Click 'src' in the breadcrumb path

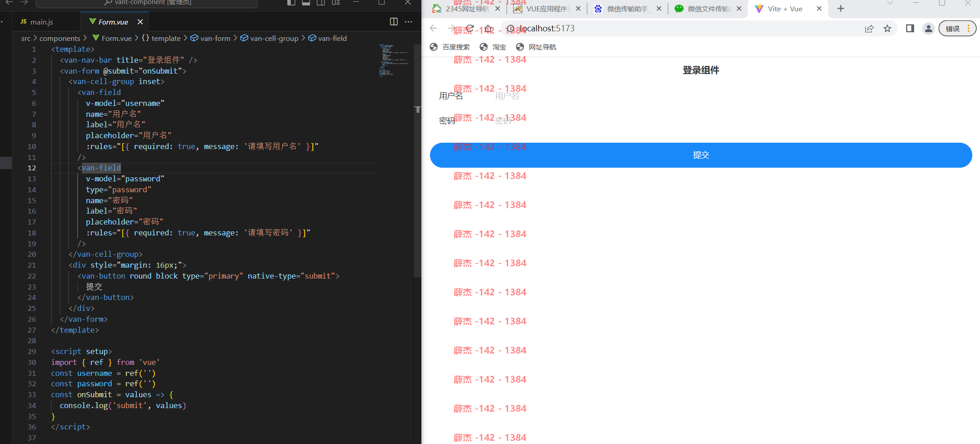click(x=26, y=39)
